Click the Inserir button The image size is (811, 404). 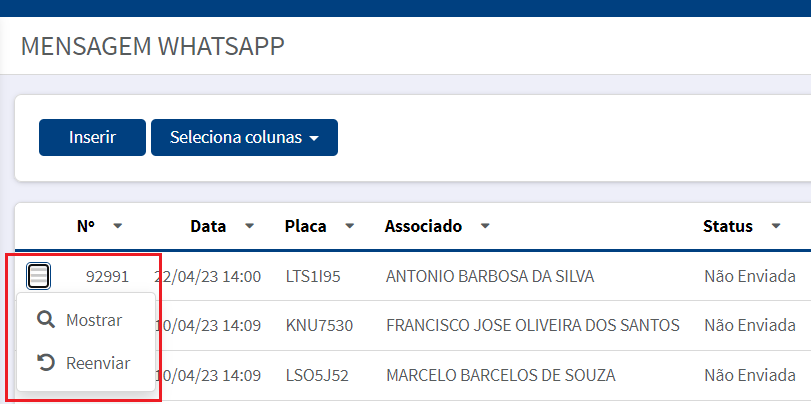(x=92, y=138)
